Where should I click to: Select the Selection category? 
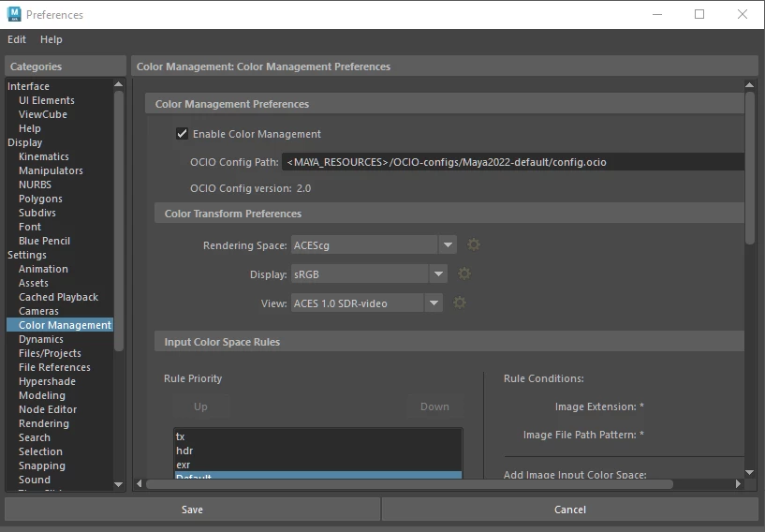[40, 451]
